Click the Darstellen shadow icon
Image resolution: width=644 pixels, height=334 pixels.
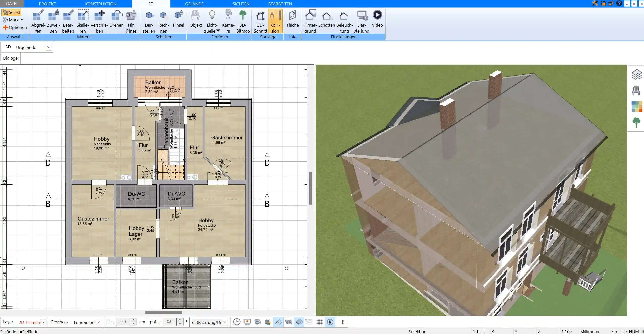tap(149, 21)
